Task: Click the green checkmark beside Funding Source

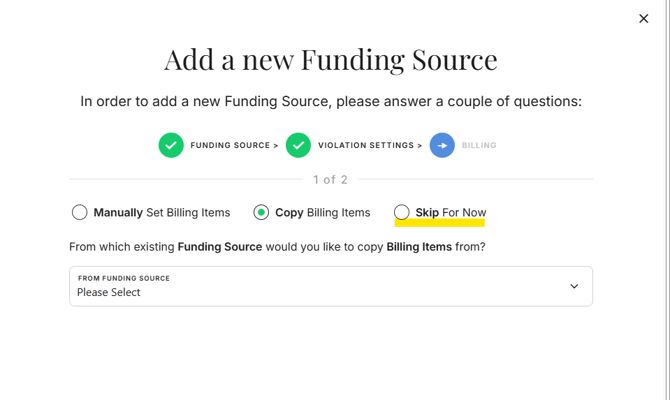Action: pyautogui.click(x=171, y=145)
